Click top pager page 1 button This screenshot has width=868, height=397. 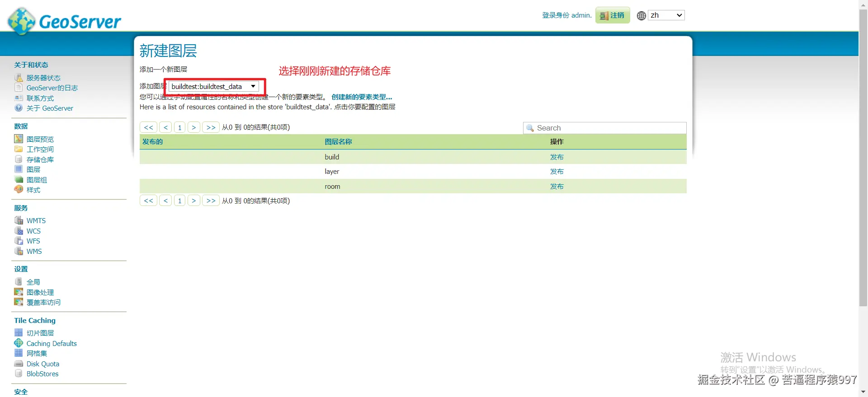(x=180, y=127)
